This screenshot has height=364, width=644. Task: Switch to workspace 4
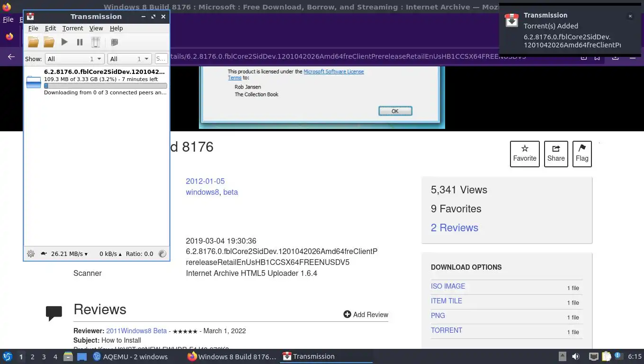click(x=55, y=356)
